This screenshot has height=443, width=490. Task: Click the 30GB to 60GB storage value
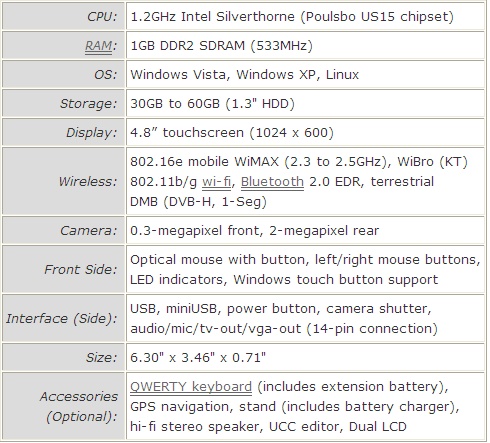212,104
